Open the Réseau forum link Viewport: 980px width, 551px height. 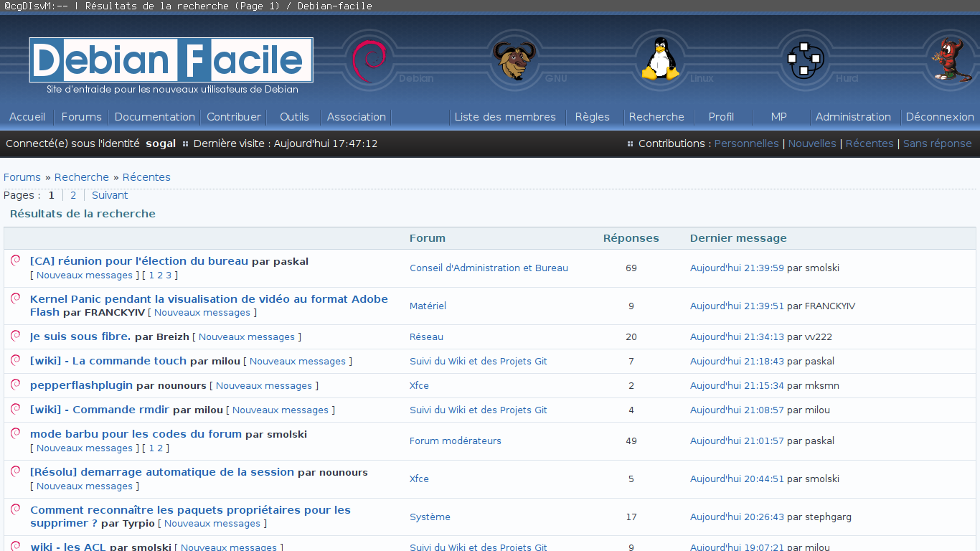426,337
